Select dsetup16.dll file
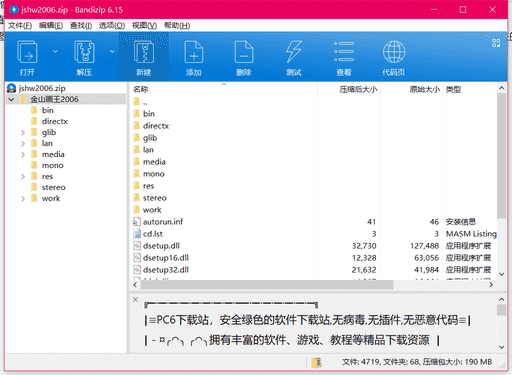512x375 pixels. [x=166, y=258]
